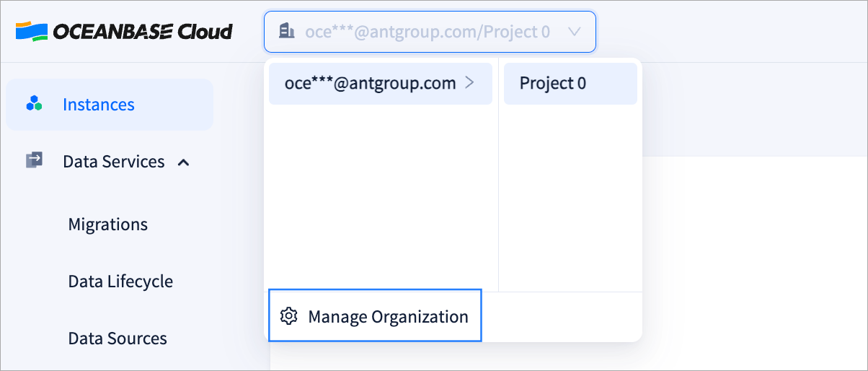Click blank space below Project 0 entry
Image resolution: width=868 pixels, height=371 pixels.
point(570,195)
